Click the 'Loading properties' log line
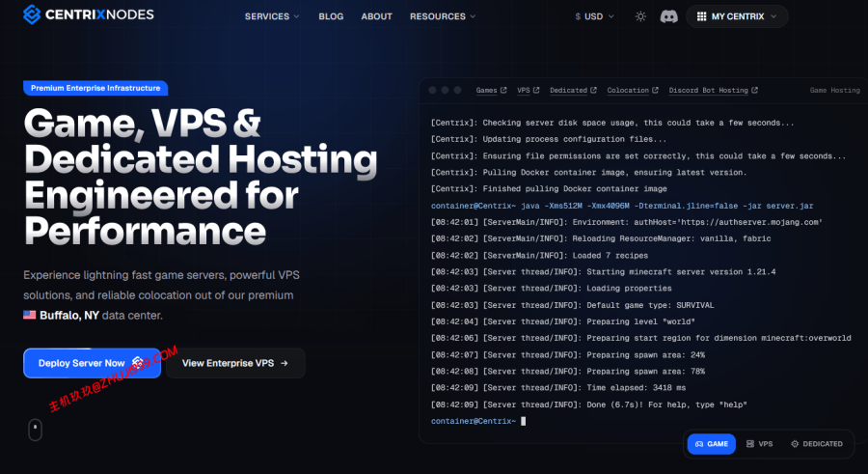Image resolution: width=868 pixels, height=474 pixels. 552,289
